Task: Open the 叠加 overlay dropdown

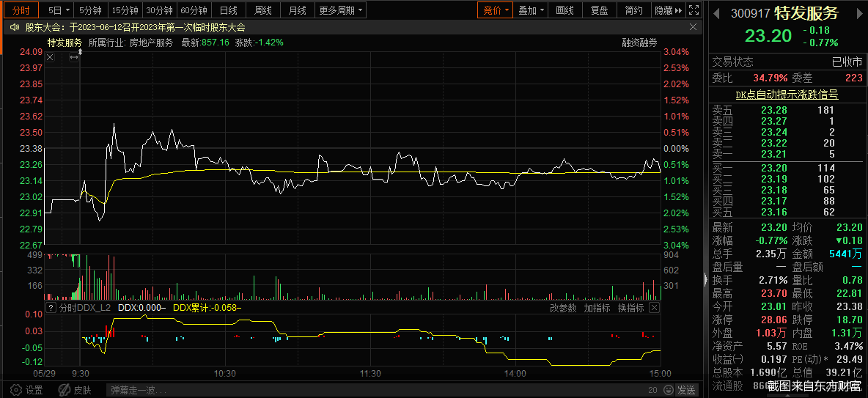Action: point(531,10)
